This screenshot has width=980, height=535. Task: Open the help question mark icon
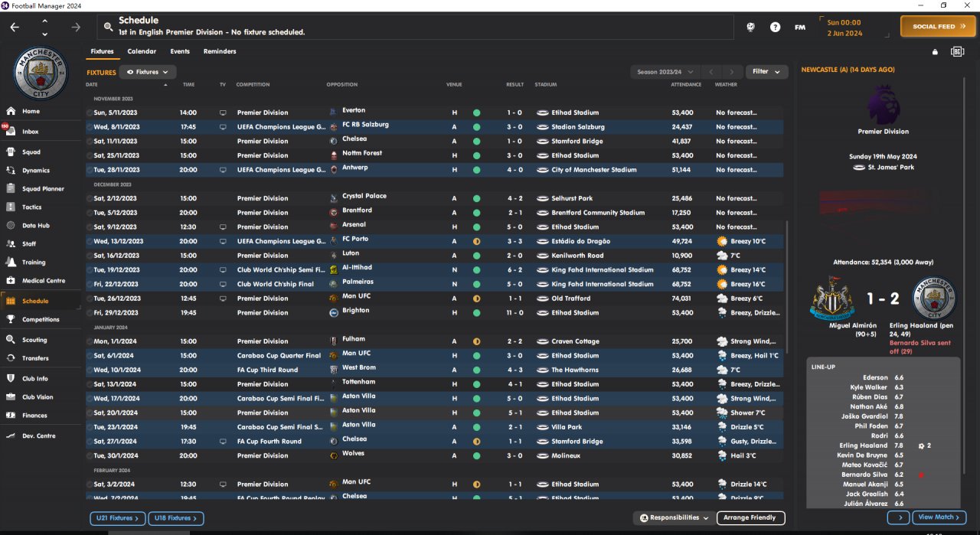(x=776, y=27)
